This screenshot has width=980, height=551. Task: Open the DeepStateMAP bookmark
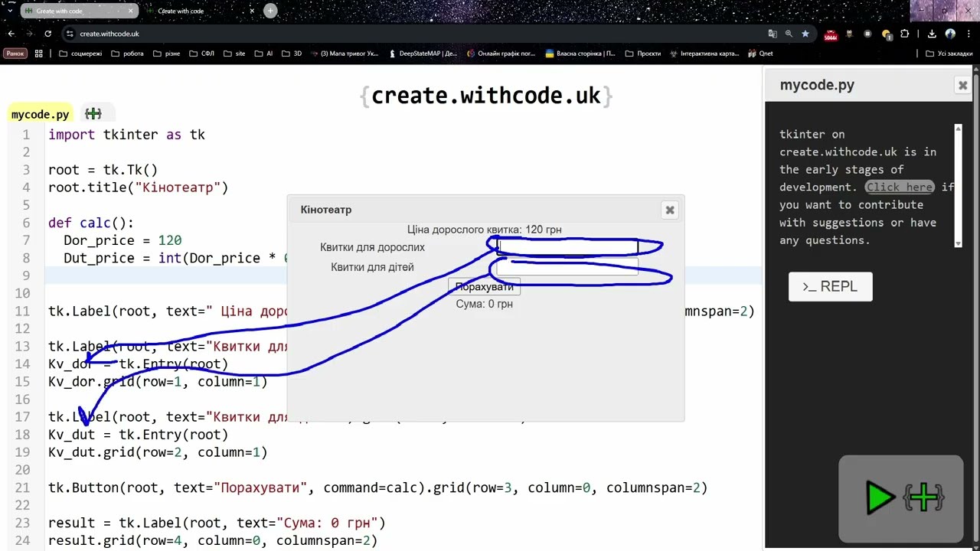point(423,54)
